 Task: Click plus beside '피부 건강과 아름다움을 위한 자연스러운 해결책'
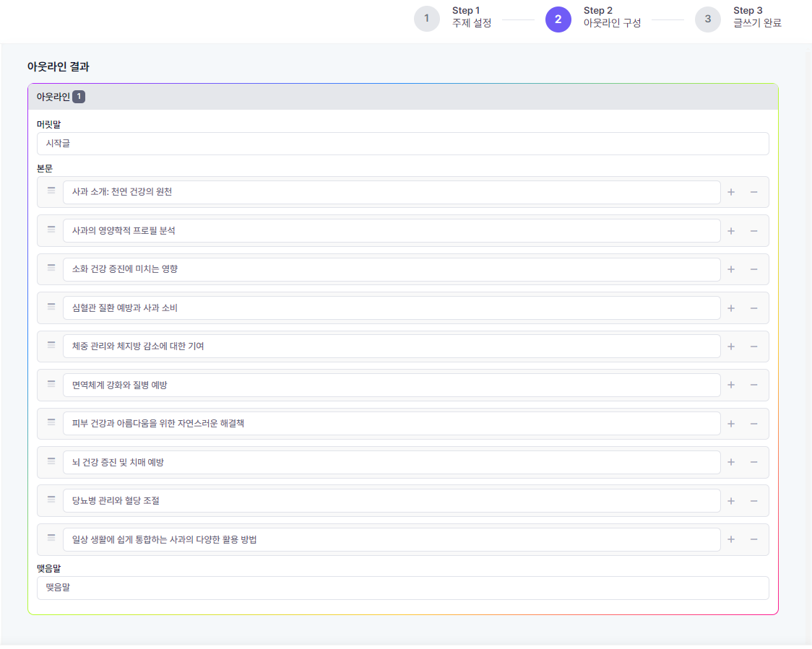[x=730, y=424]
